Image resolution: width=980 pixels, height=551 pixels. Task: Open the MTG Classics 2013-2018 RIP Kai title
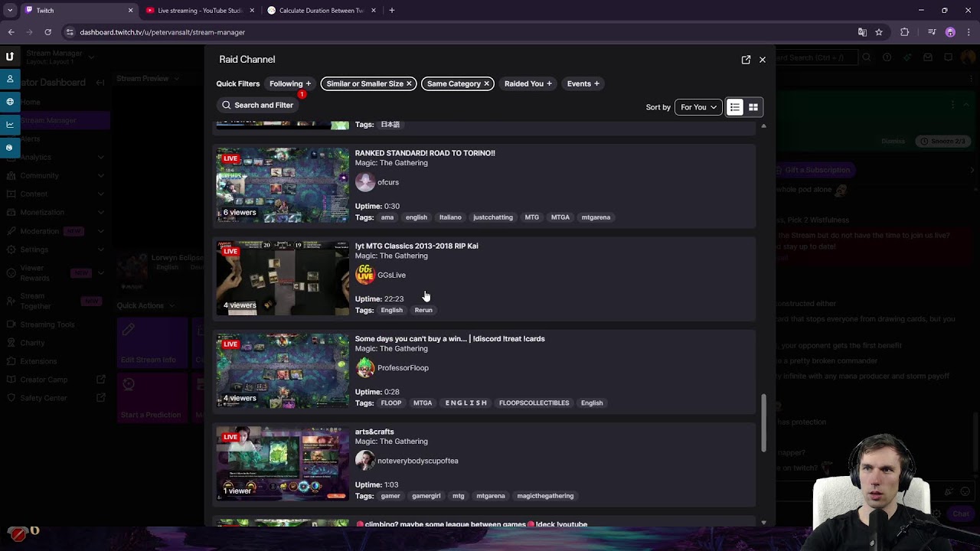416,246
